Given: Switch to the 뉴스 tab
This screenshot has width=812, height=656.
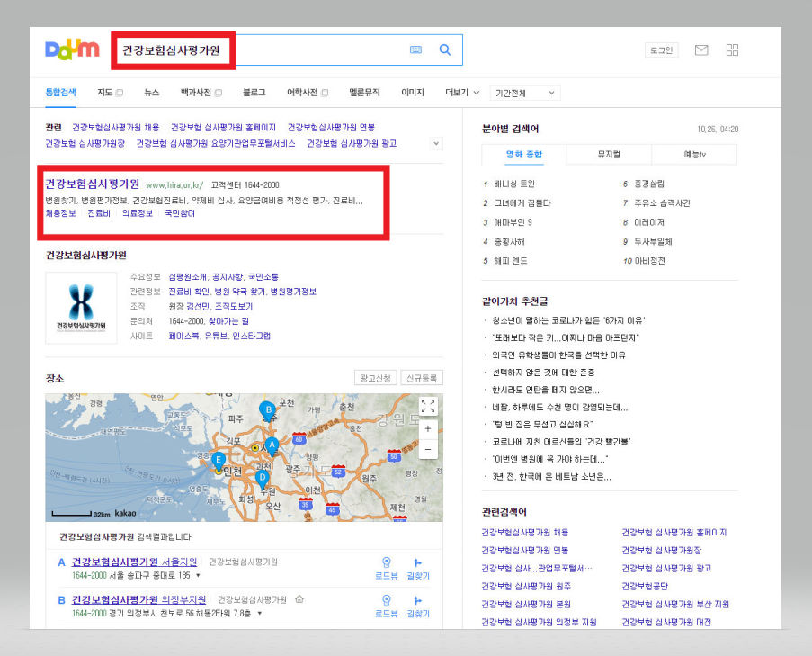Looking at the screenshot, I should [151, 92].
